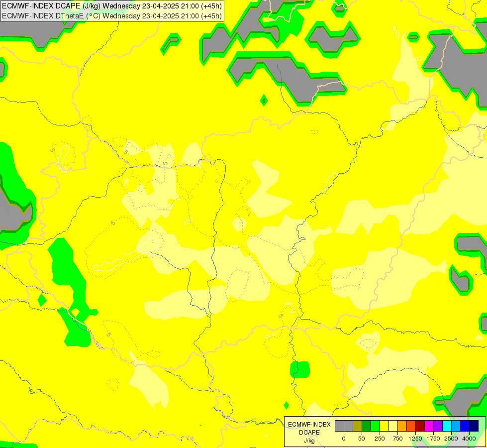487x448 pixels.
Task: Pick the saturated yellow legend swatch
Action: click(x=384, y=426)
